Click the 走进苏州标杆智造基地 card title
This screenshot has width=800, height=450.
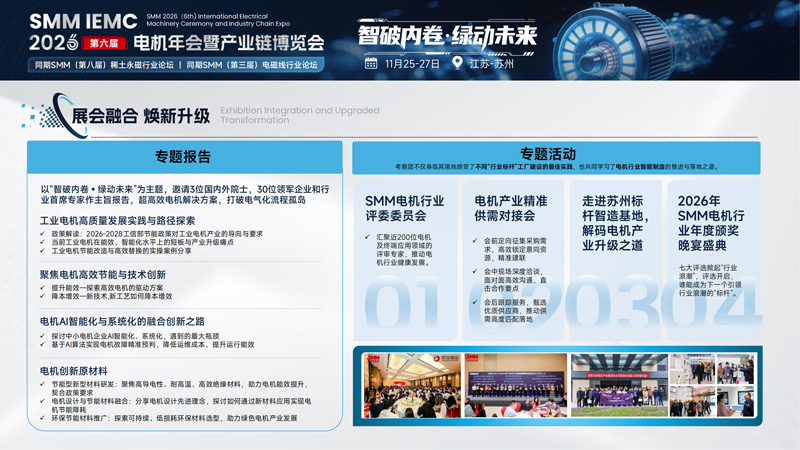pyautogui.click(x=615, y=223)
